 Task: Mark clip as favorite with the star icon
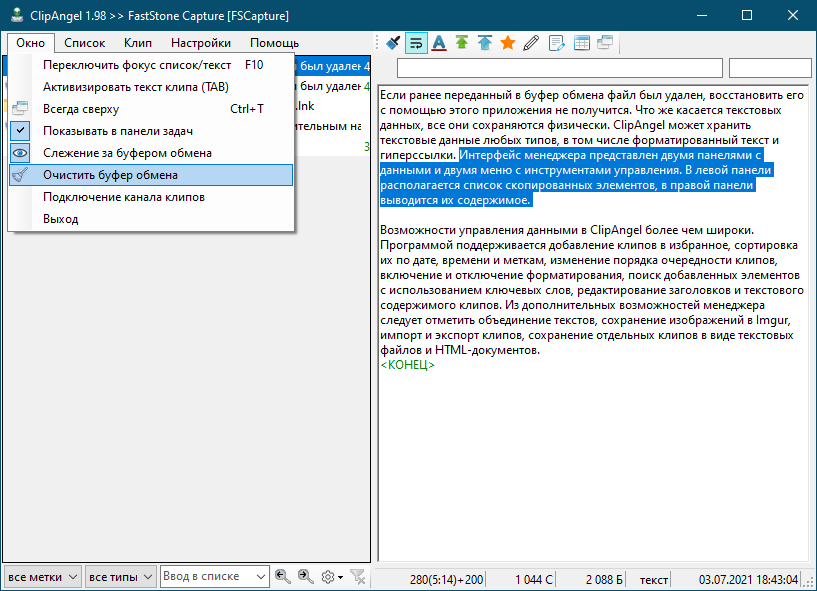(507, 43)
